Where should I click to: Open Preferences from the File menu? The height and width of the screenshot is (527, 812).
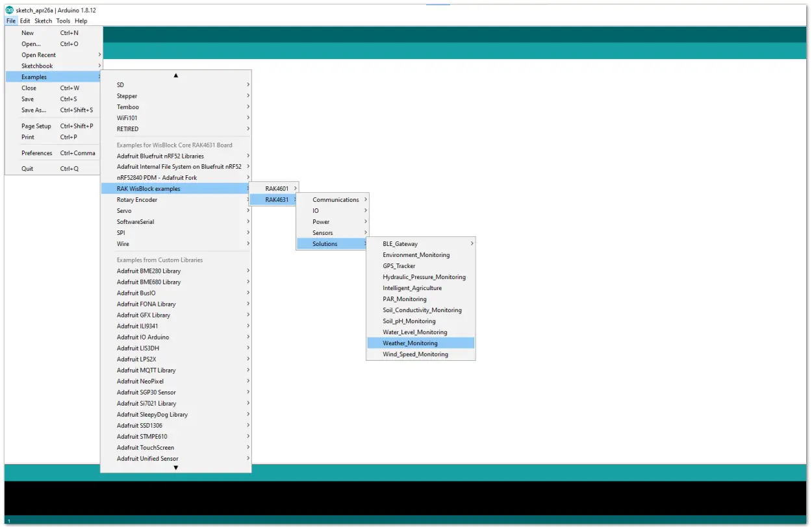(x=54, y=154)
